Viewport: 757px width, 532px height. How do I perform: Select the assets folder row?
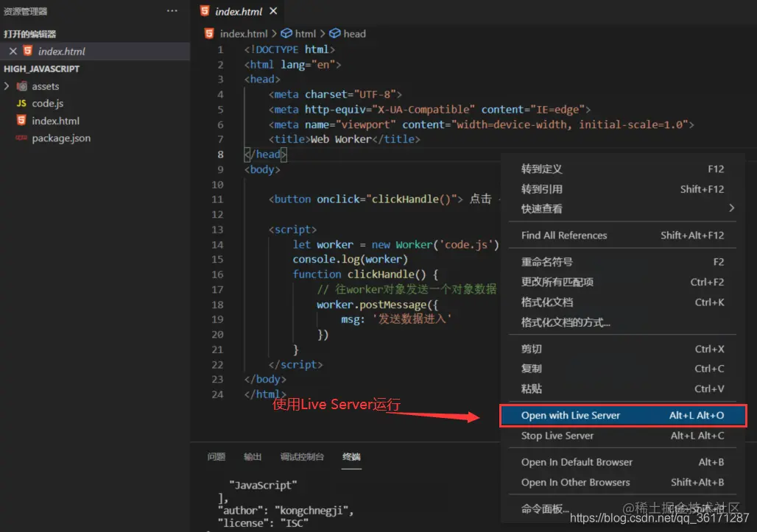click(x=95, y=86)
